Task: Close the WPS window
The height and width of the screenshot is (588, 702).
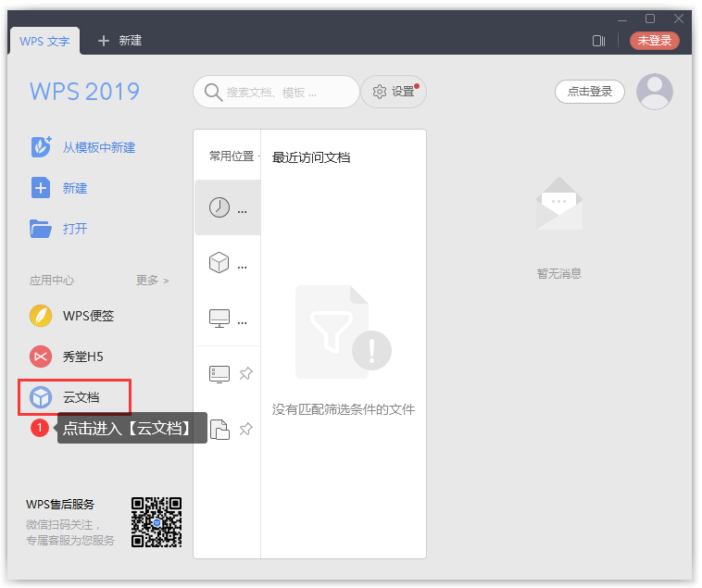Action: [x=678, y=19]
